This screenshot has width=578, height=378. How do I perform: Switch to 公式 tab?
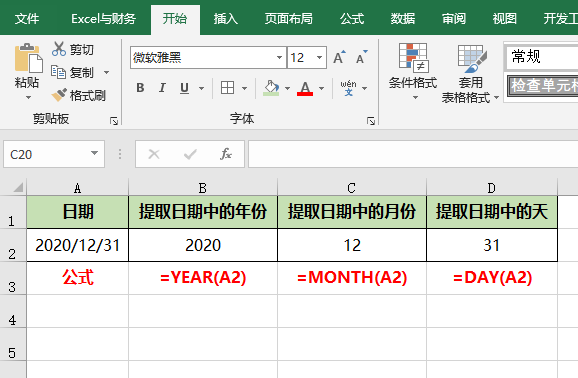[352, 18]
